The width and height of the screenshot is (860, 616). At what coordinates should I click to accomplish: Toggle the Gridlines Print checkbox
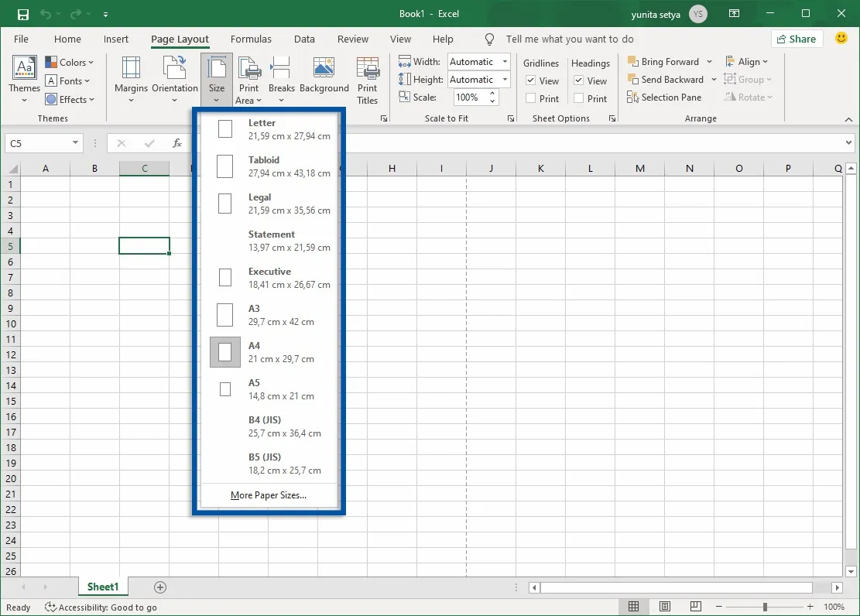point(532,98)
